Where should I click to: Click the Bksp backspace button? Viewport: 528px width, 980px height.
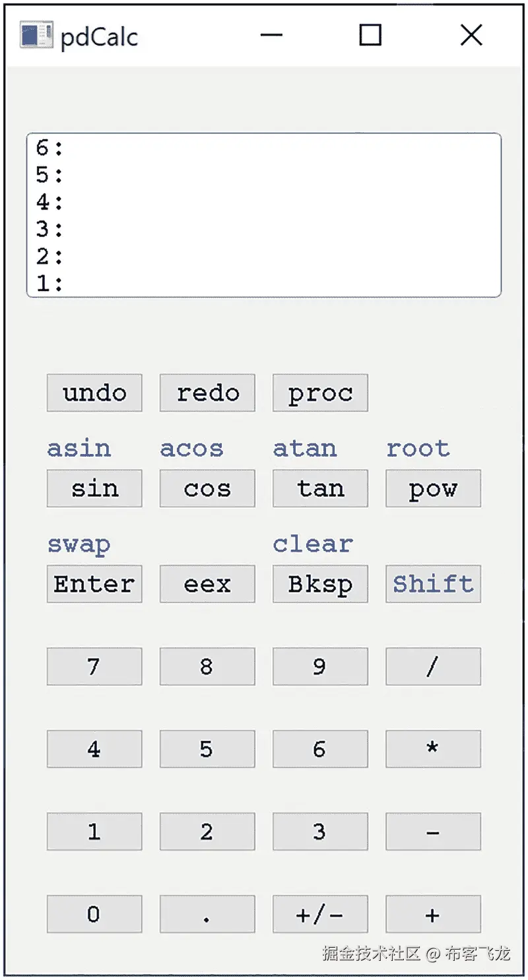[x=319, y=584]
